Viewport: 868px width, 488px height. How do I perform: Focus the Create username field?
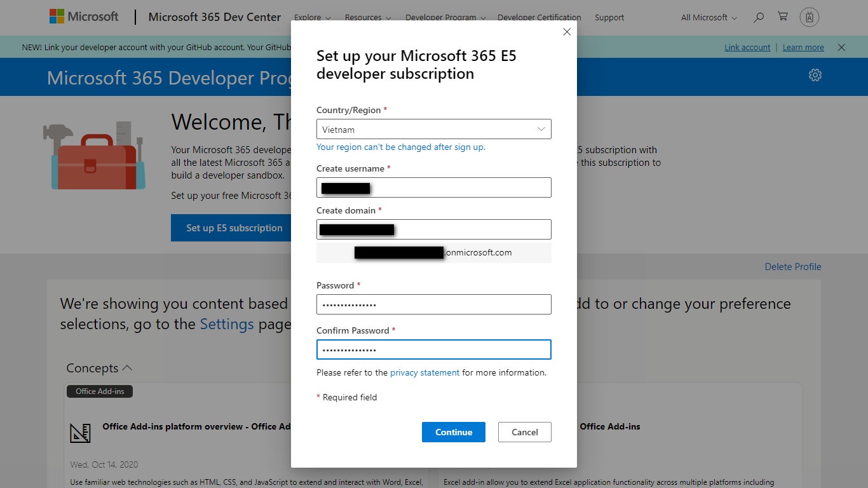(x=434, y=187)
